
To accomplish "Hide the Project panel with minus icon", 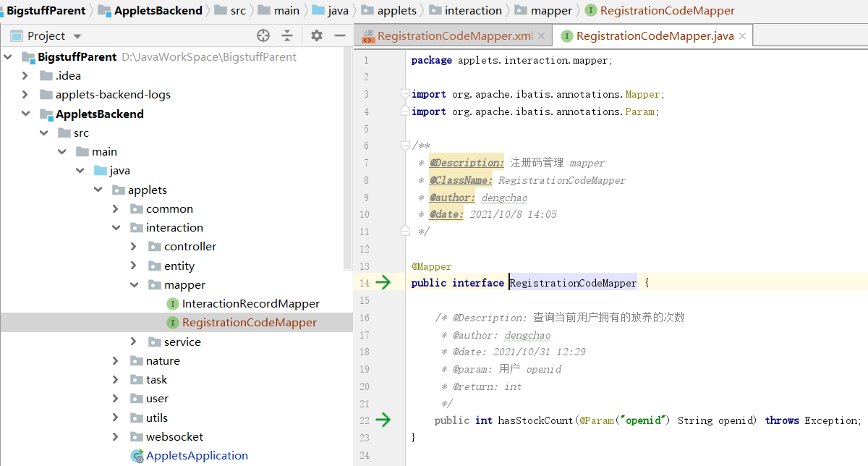I will [339, 35].
